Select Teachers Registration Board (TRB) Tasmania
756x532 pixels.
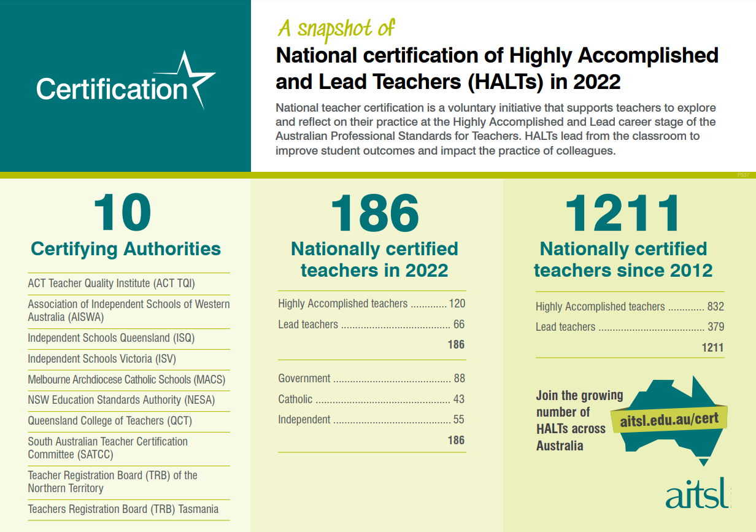[x=123, y=509]
